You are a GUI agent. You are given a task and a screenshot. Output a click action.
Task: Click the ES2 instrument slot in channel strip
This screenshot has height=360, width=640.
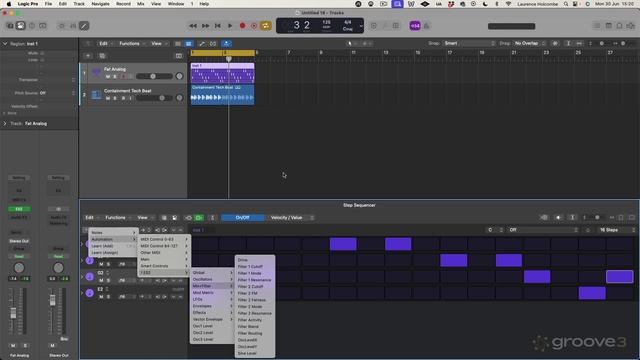[x=19, y=209]
